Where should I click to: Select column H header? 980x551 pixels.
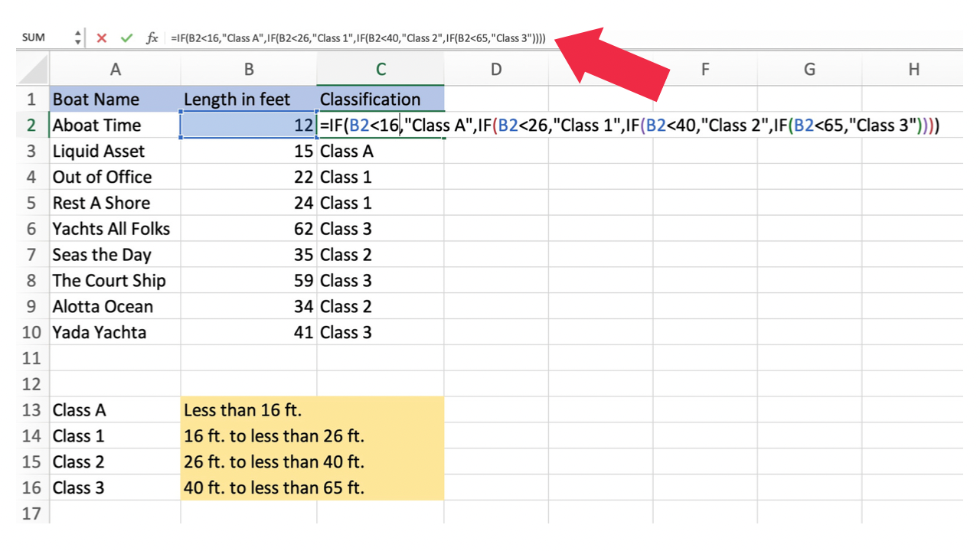(x=913, y=69)
